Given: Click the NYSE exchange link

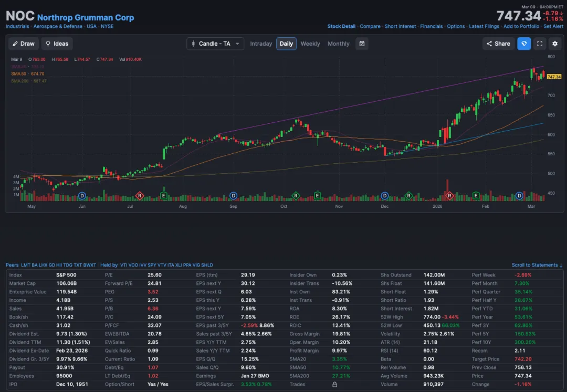Looking at the screenshot, I should point(107,26).
